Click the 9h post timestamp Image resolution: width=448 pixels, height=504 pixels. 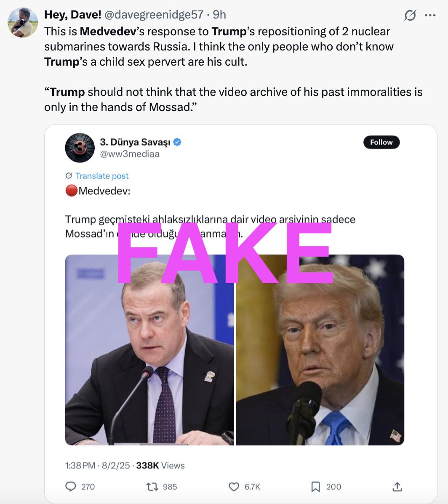(x=219, y=14)
